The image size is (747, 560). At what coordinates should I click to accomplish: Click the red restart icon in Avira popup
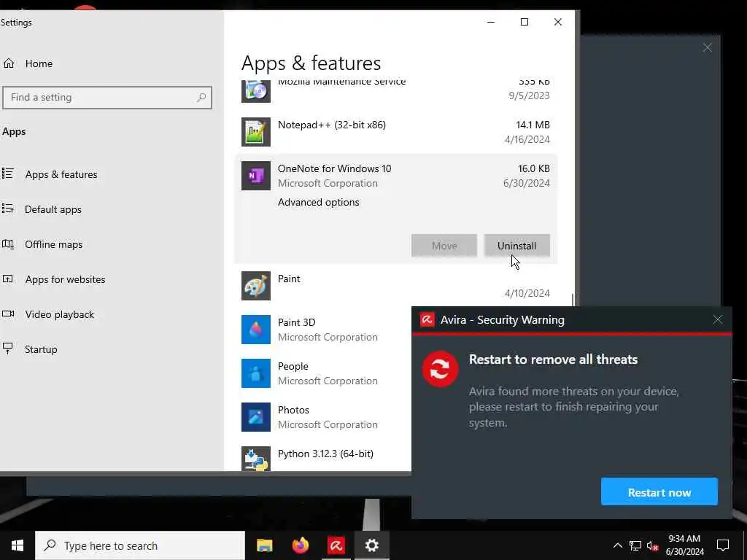point(440,369)
